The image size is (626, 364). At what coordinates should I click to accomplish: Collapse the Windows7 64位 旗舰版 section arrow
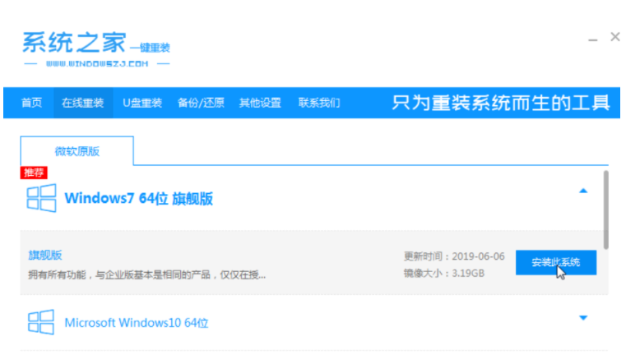coord(583,191)
